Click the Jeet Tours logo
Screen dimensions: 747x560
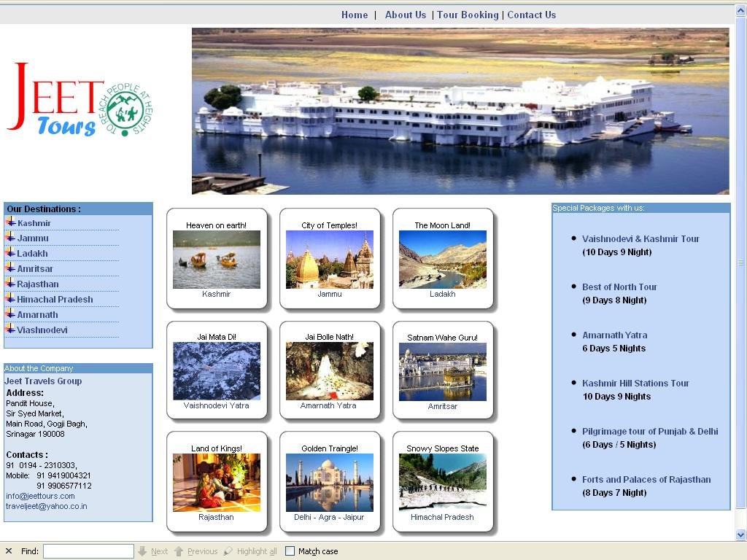[x=80, y=100]
